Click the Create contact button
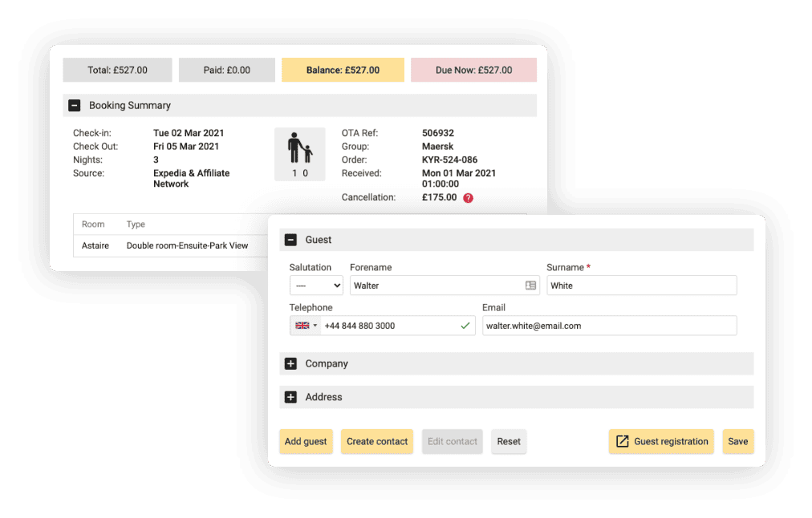The height and width of the screenshot is (518, 812). point(376,441)
